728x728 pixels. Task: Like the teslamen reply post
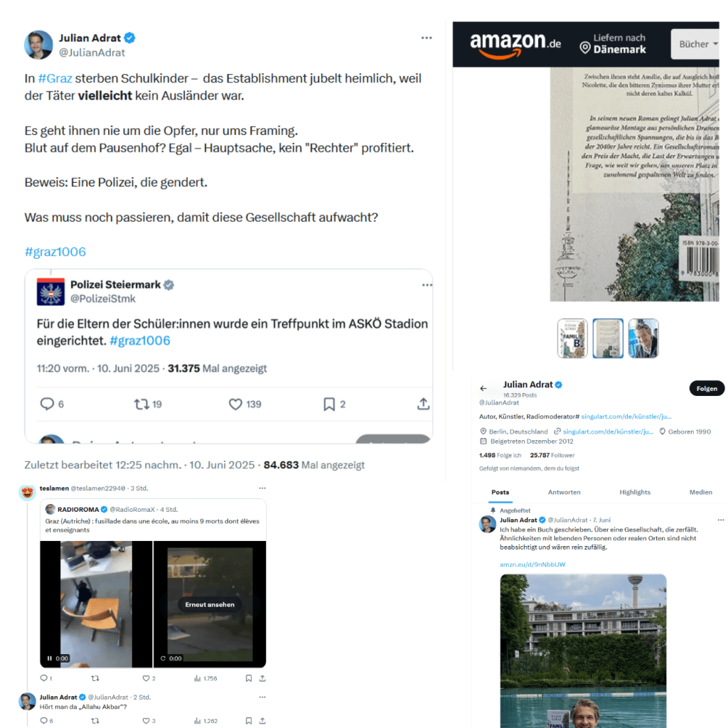146,678
